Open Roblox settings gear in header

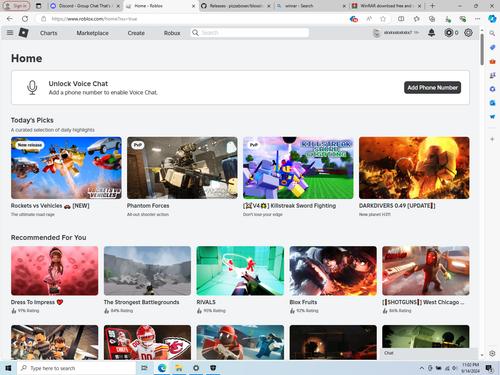[x=468, y=33]
